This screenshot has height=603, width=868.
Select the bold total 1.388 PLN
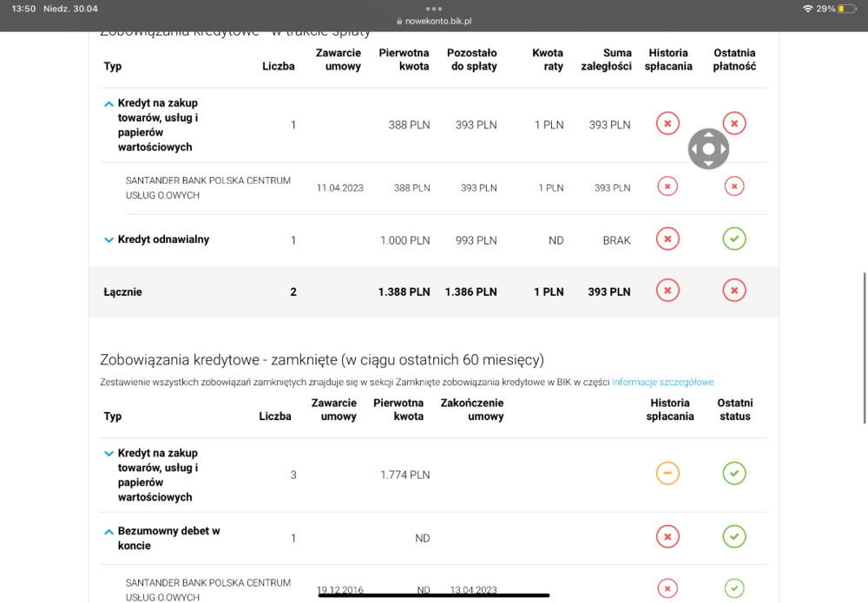(404, 292)
